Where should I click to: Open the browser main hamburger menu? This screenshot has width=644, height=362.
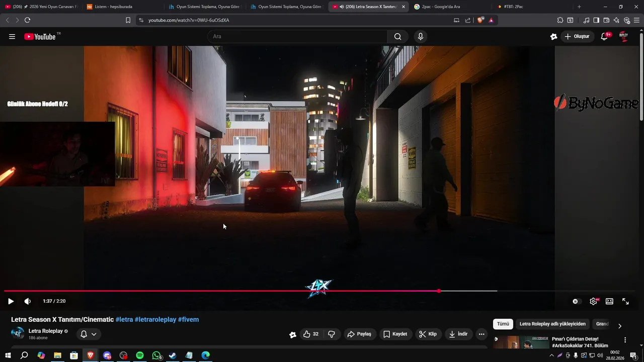pos(636,20)
